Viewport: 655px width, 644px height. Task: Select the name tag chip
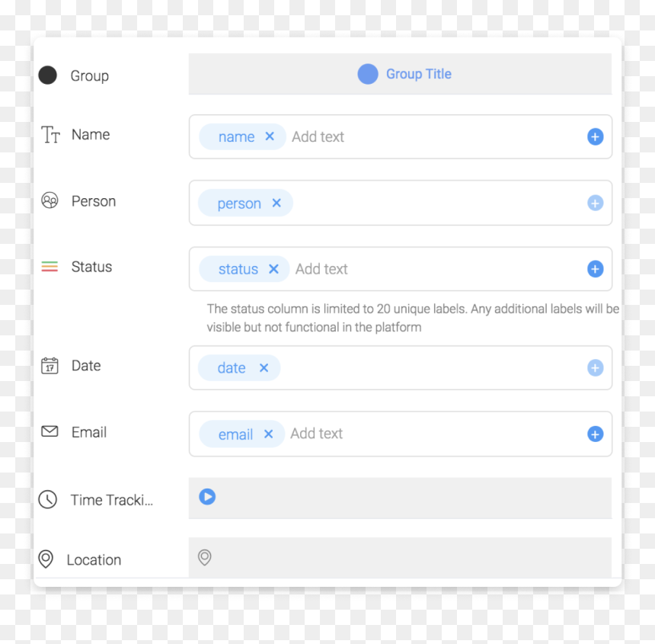(242, 136)
